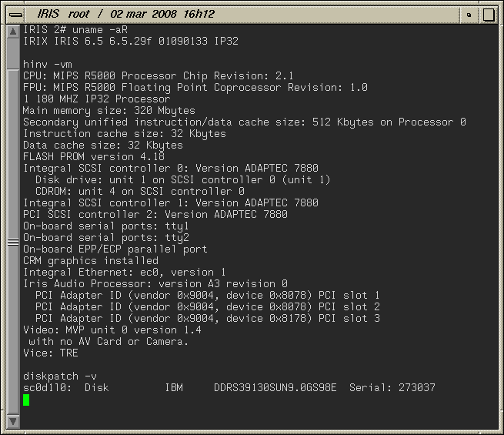Viewport: 504px width, 435px height.
Task: Click the scrollbar down arrow
Action: point(13,421)
